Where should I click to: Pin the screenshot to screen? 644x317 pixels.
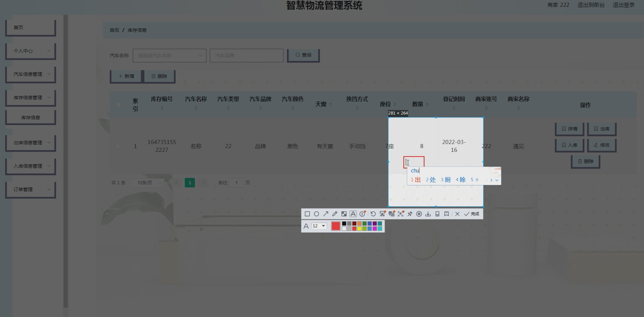410,214
